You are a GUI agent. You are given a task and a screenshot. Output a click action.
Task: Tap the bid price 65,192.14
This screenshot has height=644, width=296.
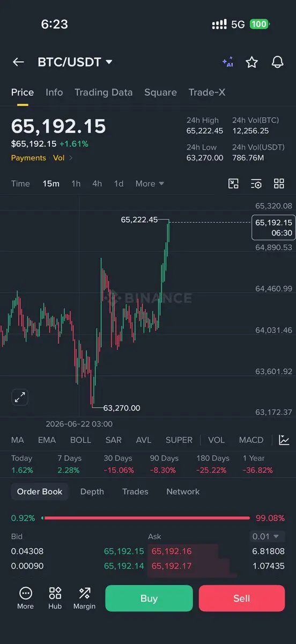click(x=124, y=566)
